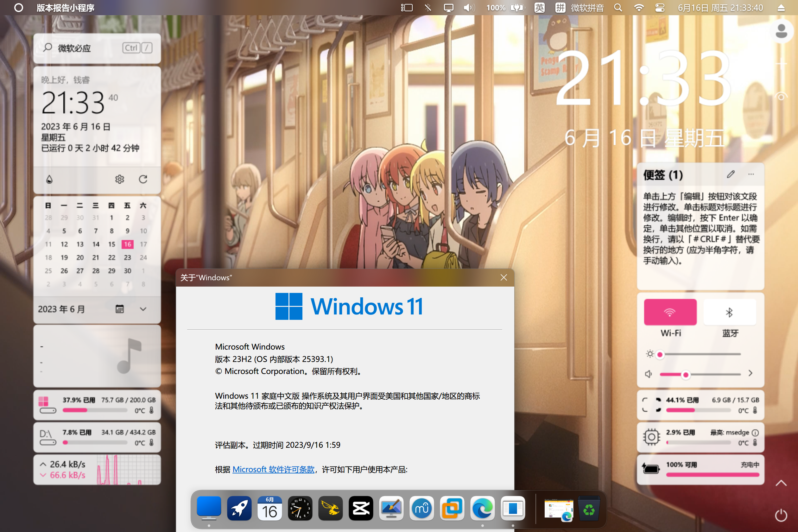The width and height of the screenshot is (798, 532).
Task: Toggle the Wi-Fi button in the control widget
Action: (x=670, y=312)
